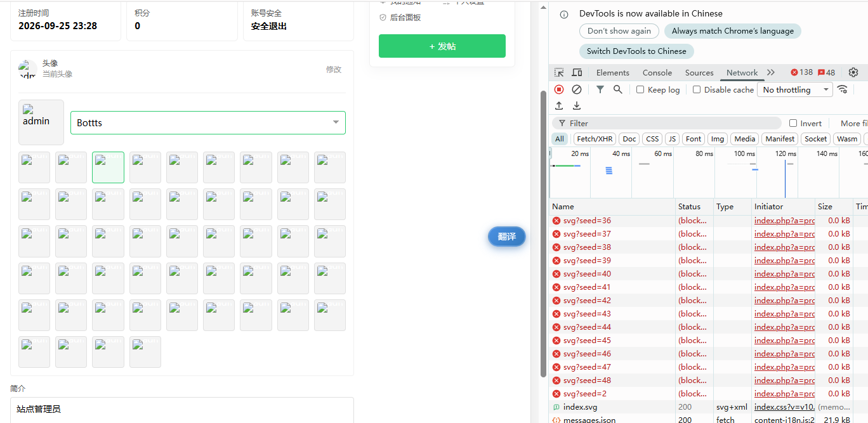The image size is (868, 423).
Task: Enable the Keep log checkbox
Action: (x=640, y=90)
